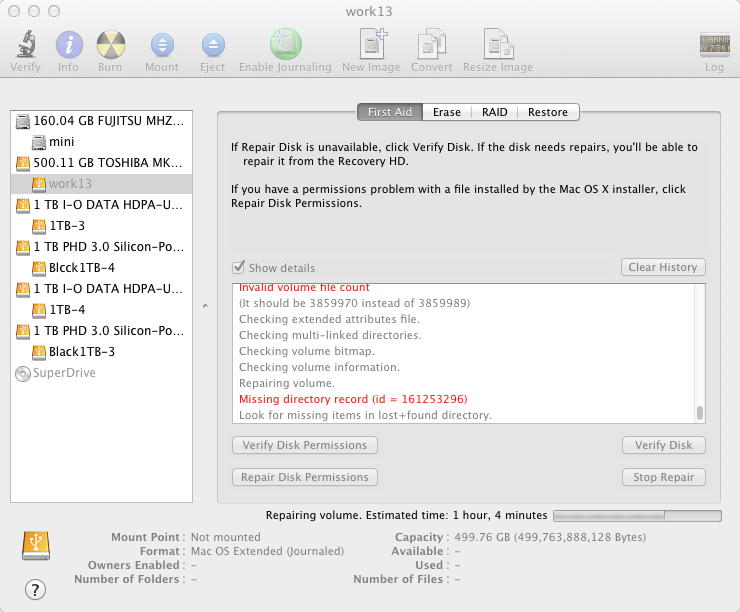Image resolution: width=740 pixels, height=612 pixels.
Task: Click the 1TB-3 orange drive icon
Action: tap(39, 226)
